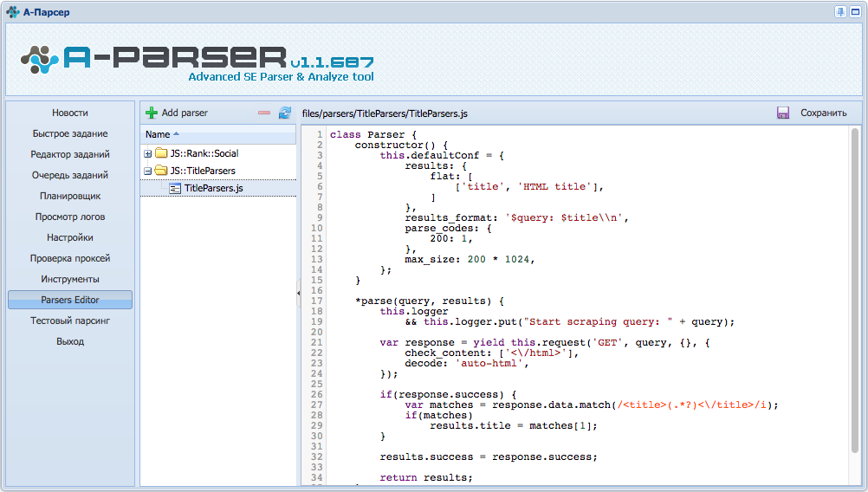
Task: Open Инструменты in the sidebar
Action: pyautogui.click(x=70, y=279)
